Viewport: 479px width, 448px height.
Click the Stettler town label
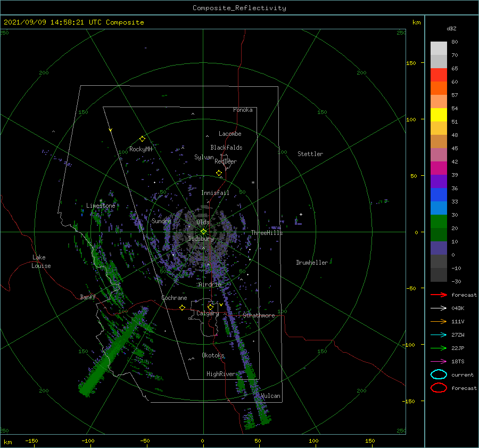(x=310, y=154)
